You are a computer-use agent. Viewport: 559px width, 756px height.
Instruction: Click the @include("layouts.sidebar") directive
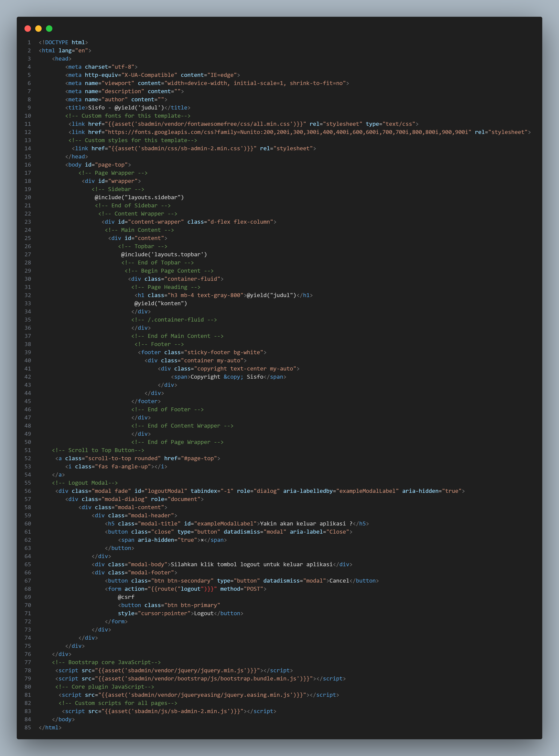click(x=139, y=197)
